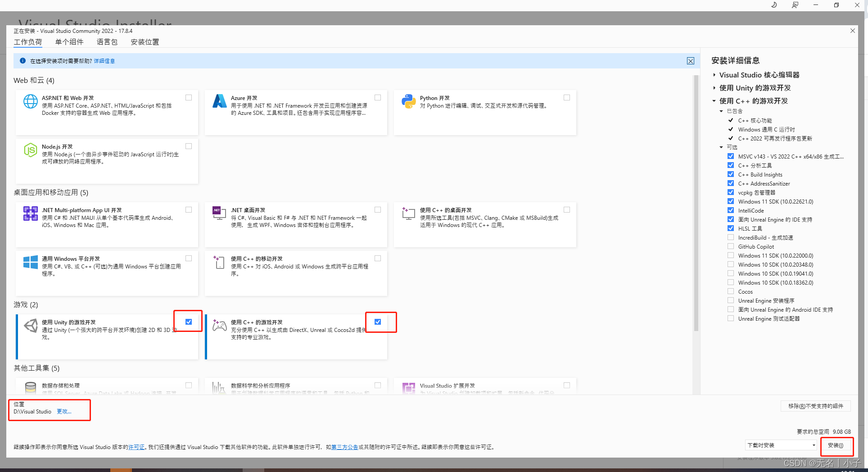The height and width of the screenshot is (472, 868).
Task: Uncheck the vcpkg package manager component
Action: pyautogui.click(x=731, y=192)
